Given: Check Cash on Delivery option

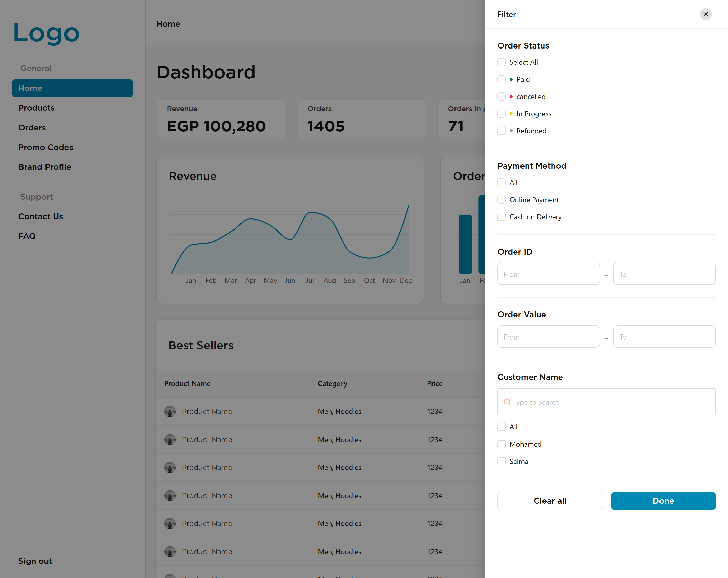Looking at the screenshot, I should [502, 216].
